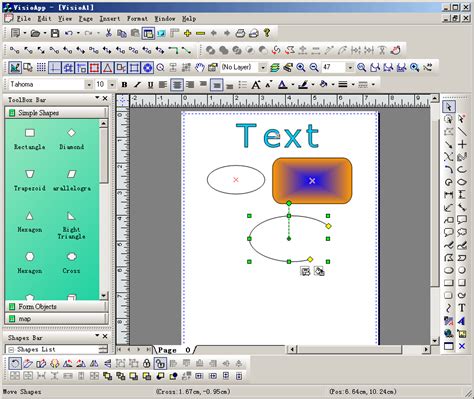Toggle Underline text formatting

[x=150, y=85]
